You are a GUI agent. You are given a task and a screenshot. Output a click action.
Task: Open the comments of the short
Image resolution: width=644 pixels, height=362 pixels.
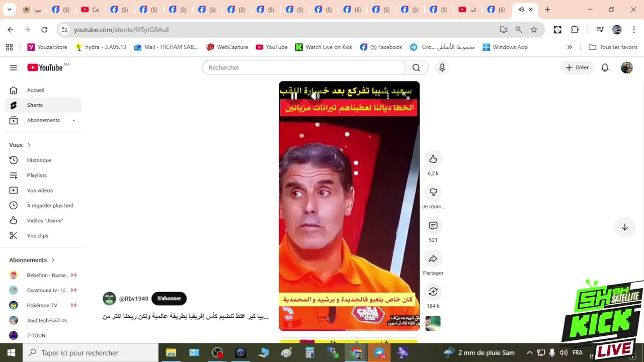[433, 226]
